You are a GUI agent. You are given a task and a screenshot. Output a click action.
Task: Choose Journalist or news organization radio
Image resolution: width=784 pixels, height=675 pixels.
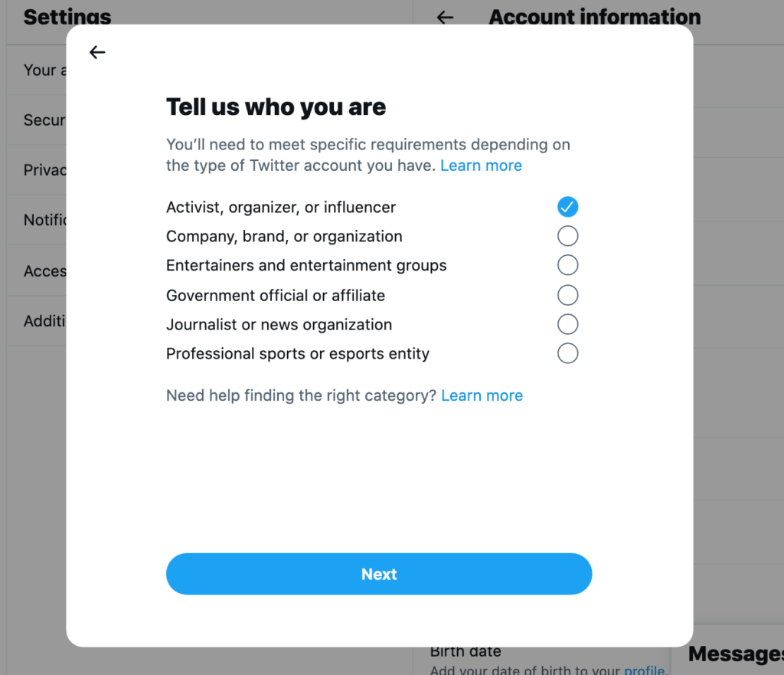567,324
